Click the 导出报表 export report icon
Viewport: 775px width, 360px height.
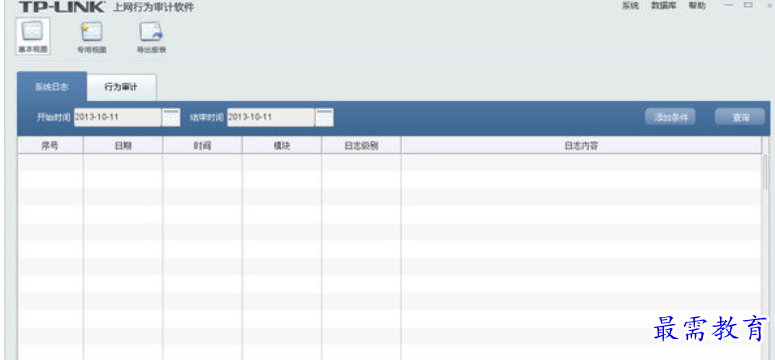tap(151, 36)
